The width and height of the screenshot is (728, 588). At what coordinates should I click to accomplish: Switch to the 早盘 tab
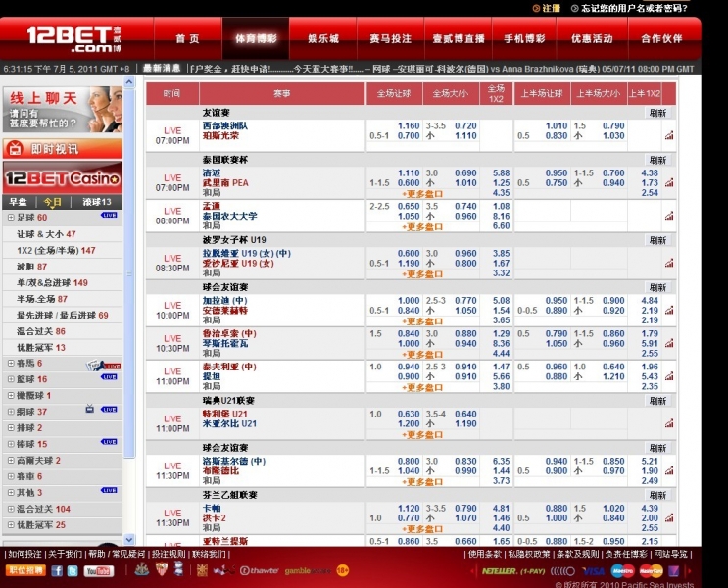tap(18, 202)
